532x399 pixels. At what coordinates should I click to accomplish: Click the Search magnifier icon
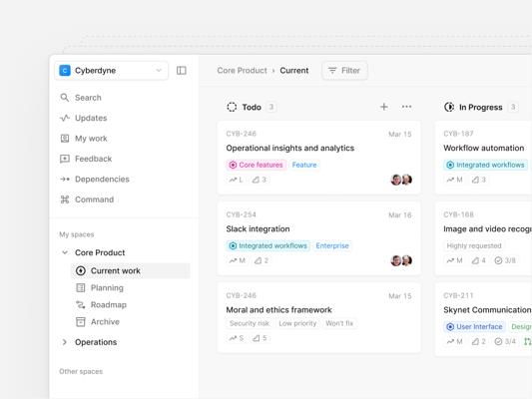click(x=65, y=98)
